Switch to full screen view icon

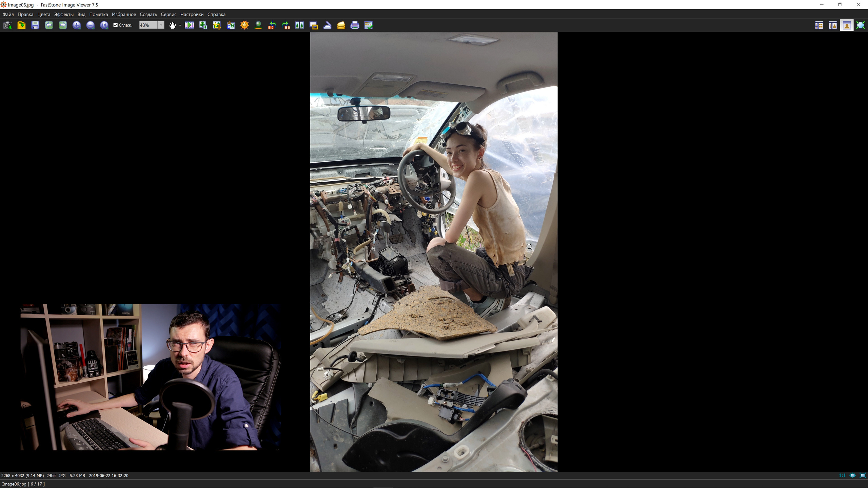tap(860, 25)
